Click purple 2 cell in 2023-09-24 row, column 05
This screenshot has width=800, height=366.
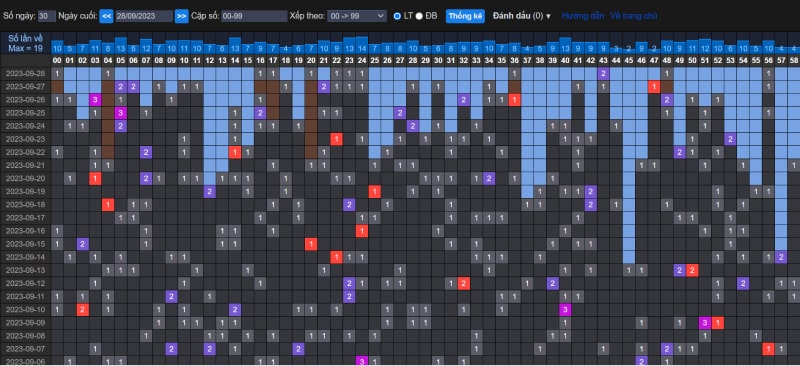point(120,126)
